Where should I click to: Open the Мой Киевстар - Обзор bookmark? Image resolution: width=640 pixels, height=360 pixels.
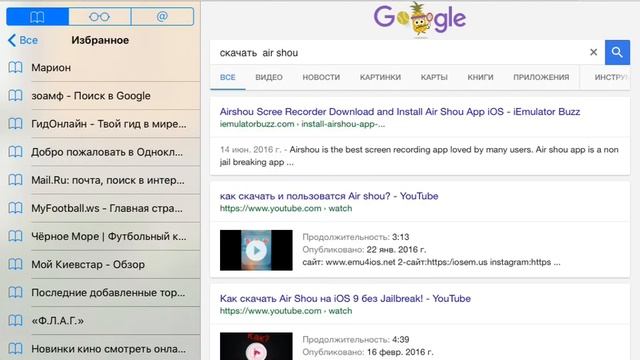(x=88, y=264)
